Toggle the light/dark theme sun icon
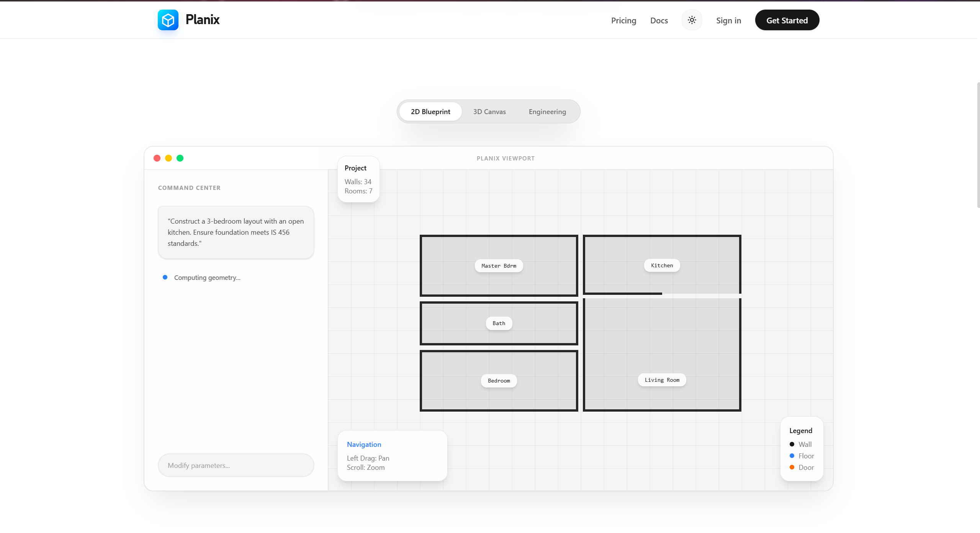Screen dimensions: 980x533 pos(692,20)
